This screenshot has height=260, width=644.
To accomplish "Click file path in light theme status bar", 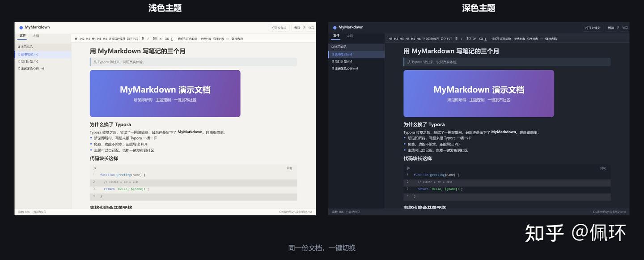I will tap(296, 212).
